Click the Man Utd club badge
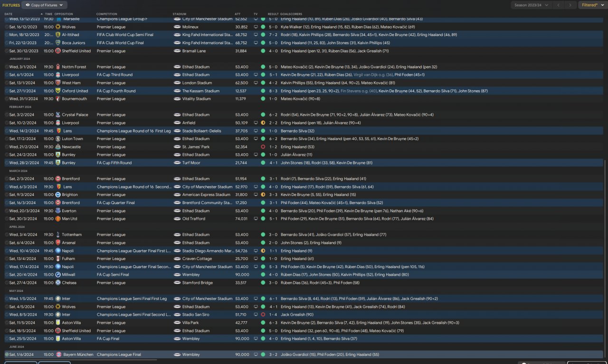 58,219
